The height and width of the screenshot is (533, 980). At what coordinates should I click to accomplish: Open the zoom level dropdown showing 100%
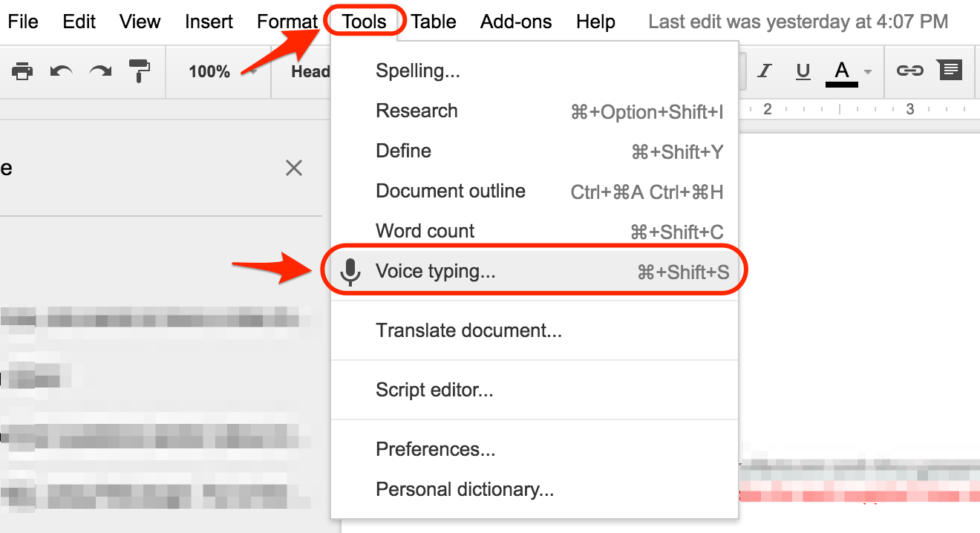coord(218,71)
